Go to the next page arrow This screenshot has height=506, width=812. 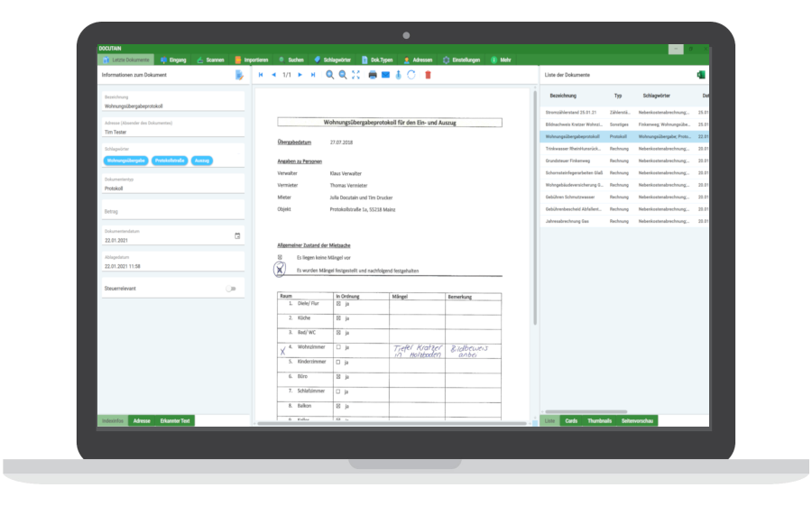pyautogui.click(x=300, y=75)
